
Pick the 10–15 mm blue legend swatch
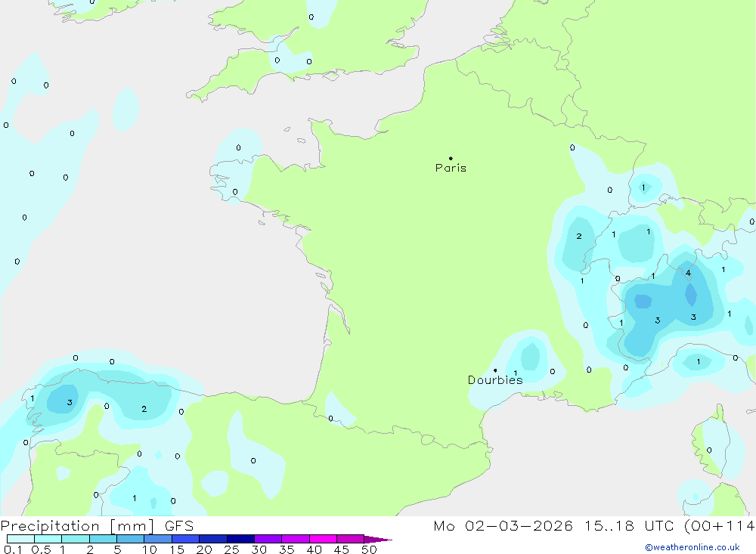click(x=158, y=539)
